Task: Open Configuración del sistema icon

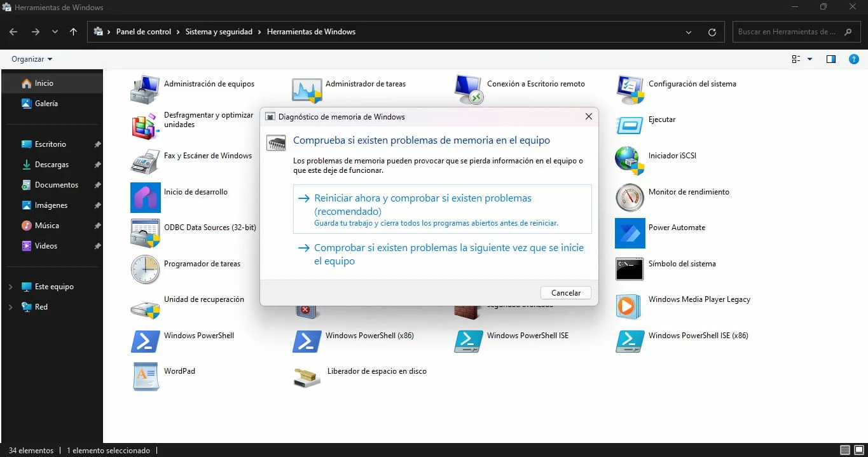Action: click(x=630, y=89)
